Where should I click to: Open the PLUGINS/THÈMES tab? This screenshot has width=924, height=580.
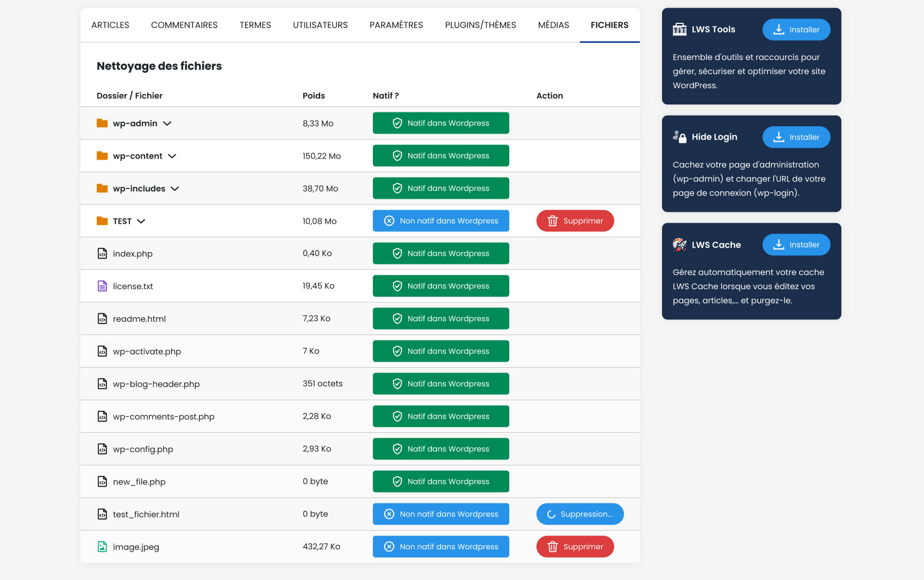tap(480, 25)
